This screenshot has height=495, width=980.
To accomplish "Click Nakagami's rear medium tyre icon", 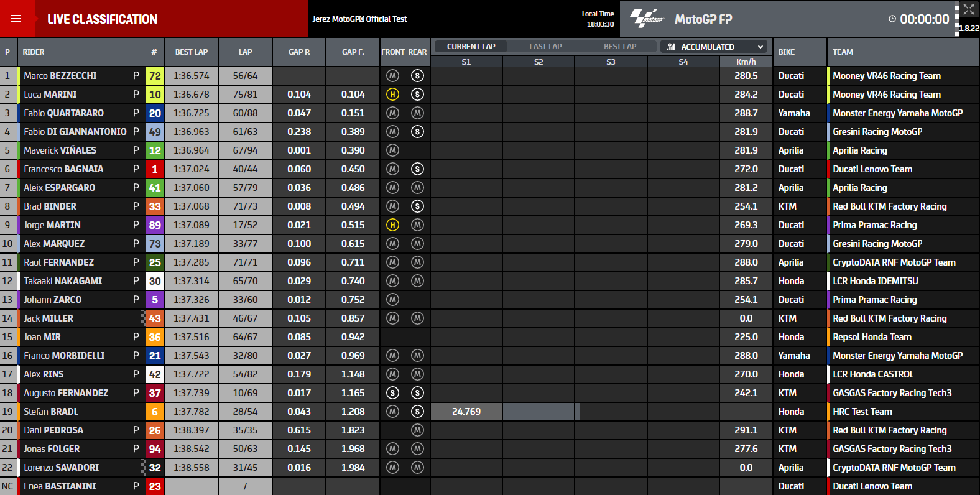I will [x=417, y=281].
